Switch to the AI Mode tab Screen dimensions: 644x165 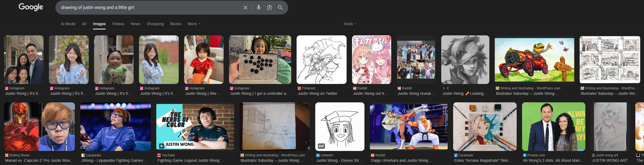point(68,24)
